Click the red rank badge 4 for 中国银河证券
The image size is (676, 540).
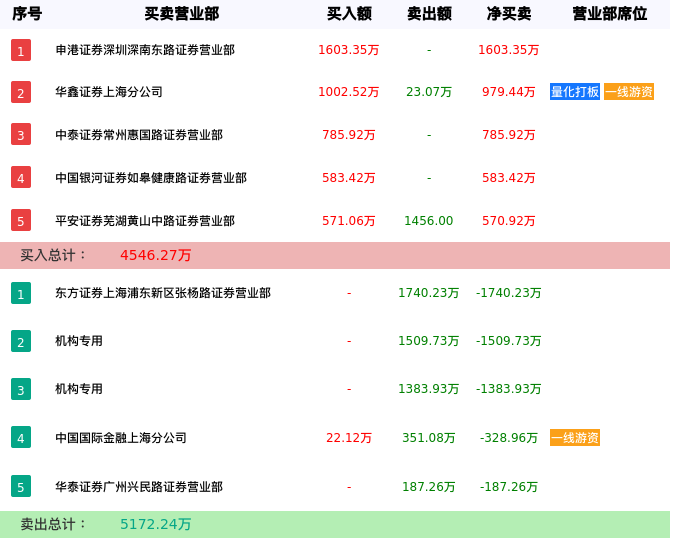[x=21, y=178]
